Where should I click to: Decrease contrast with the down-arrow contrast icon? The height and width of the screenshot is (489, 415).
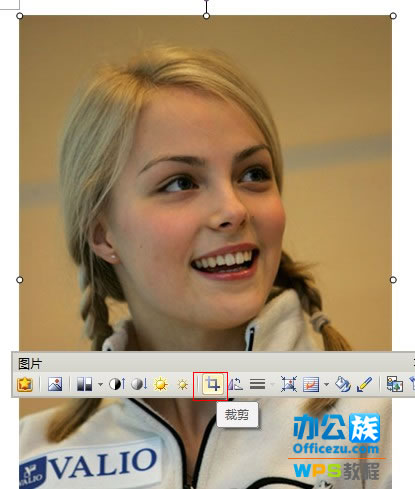[x=139, y=384]
